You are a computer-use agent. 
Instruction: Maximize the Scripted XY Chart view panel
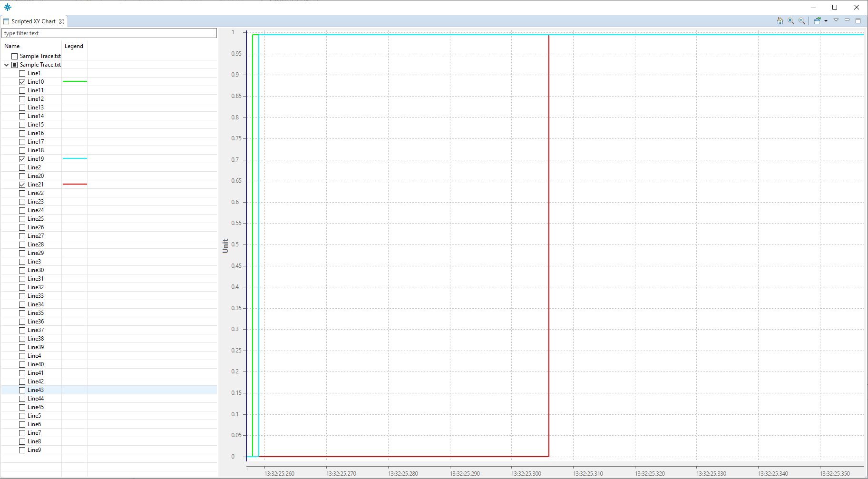pos(858,20)
